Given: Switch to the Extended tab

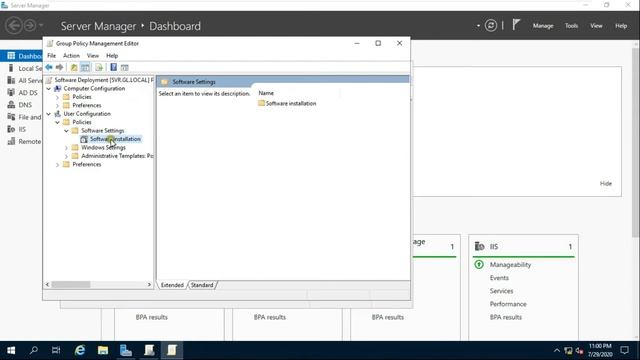Looking at the screenshot, I should tap(172, 285).
